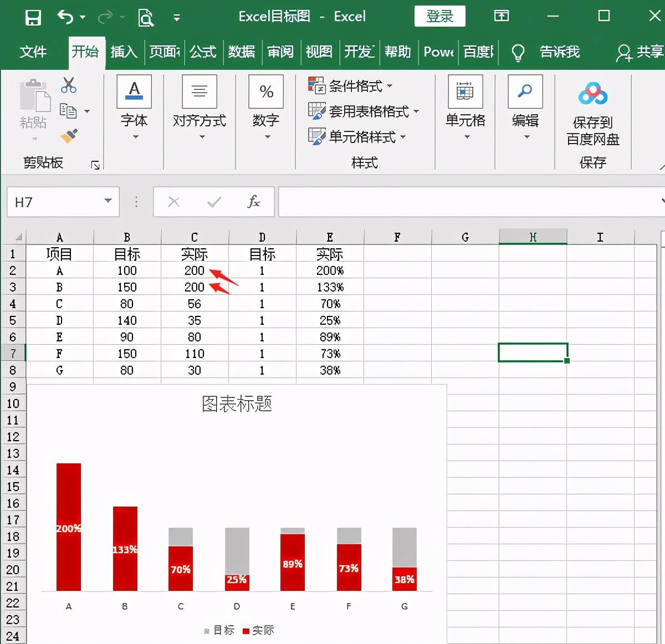Click the 登录 login button
The width and height of the screenshot is (665, 644).
point(439,17)
